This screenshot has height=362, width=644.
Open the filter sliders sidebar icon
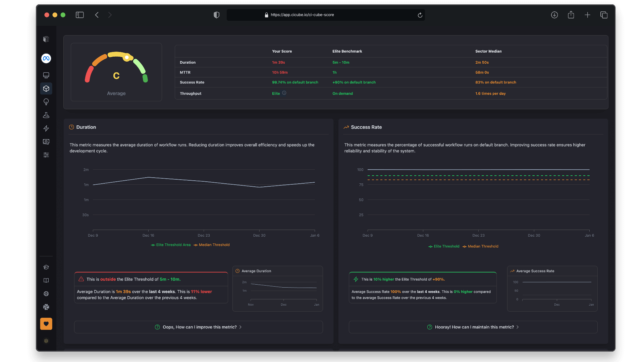coord(46,155)
